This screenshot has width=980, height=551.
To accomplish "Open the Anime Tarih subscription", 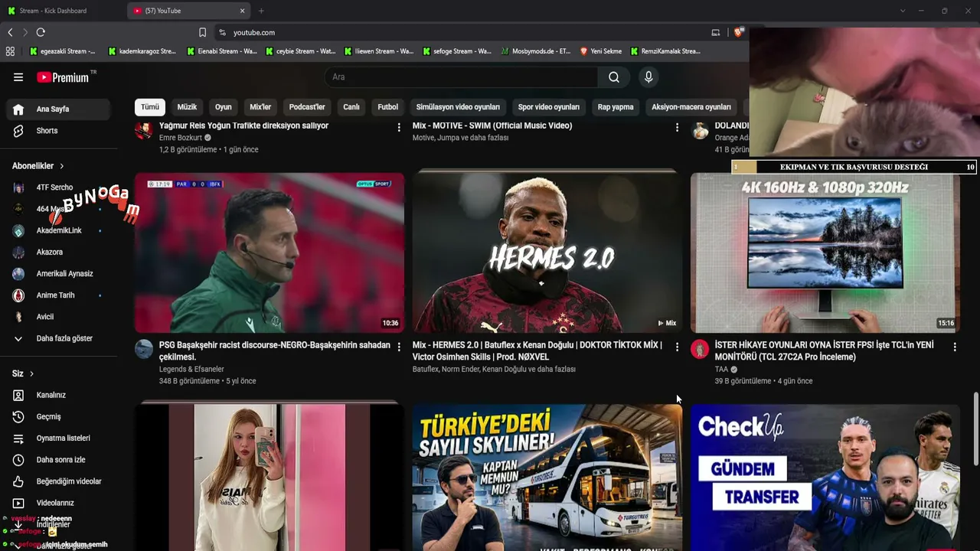I will [x=59, y=295].
